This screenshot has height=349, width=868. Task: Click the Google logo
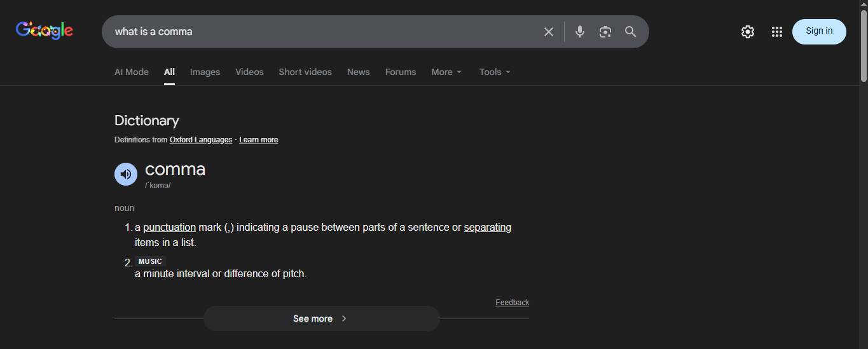pyautogui.click(x=45, y=31)
